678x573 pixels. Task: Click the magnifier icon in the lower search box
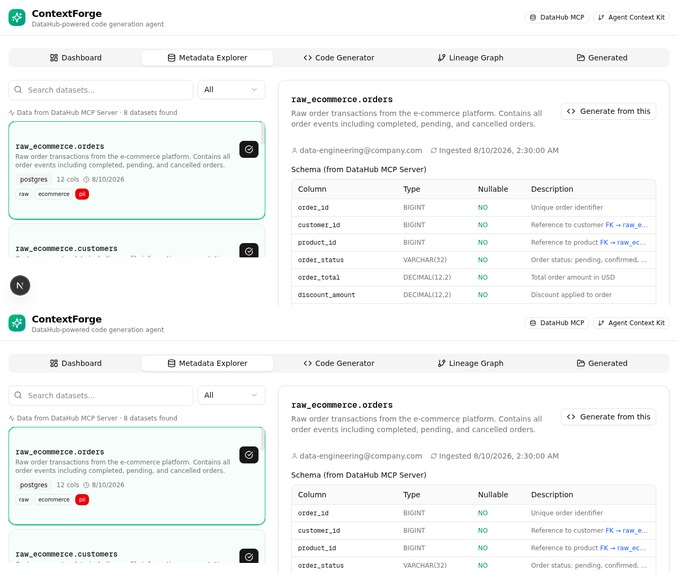click(18, 395)
